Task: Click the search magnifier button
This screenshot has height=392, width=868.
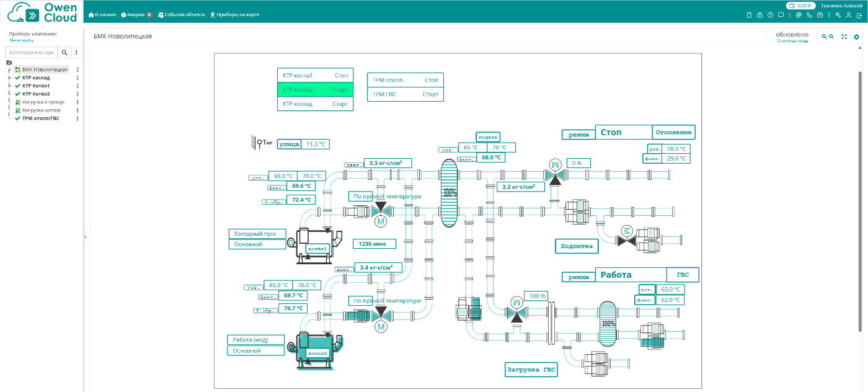Action: click(64, 53)
